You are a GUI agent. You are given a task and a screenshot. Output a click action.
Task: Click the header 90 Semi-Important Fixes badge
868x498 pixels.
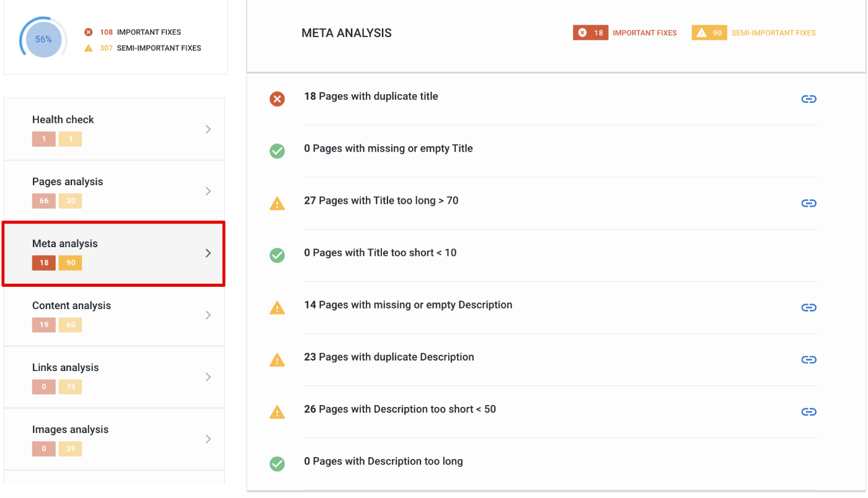tap(709, 33)
